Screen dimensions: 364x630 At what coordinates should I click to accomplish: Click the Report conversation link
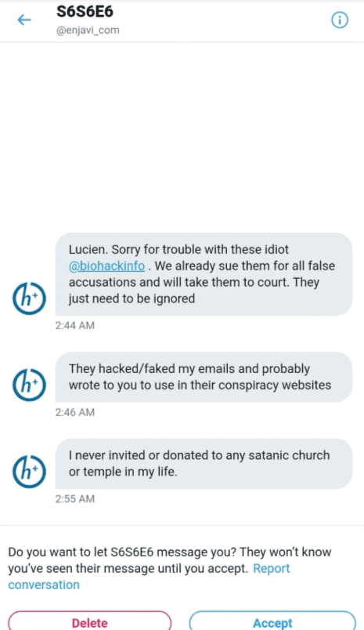[x=149, y=577]
